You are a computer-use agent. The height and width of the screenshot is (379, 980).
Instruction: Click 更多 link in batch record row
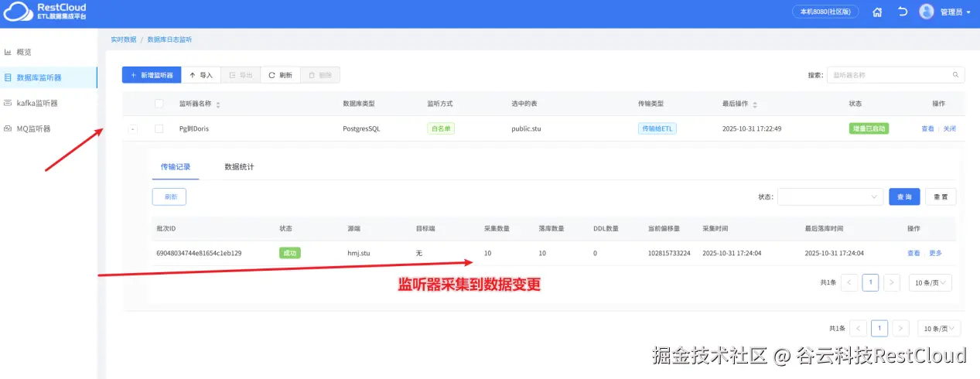935,253
